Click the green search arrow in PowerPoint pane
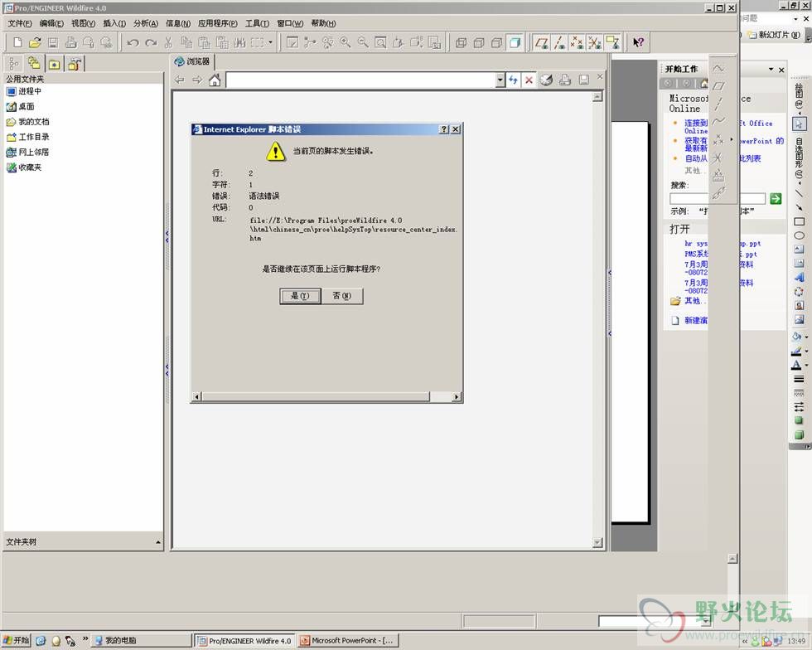The width and height of the screenshot is (812, 650). coord(776,198)
